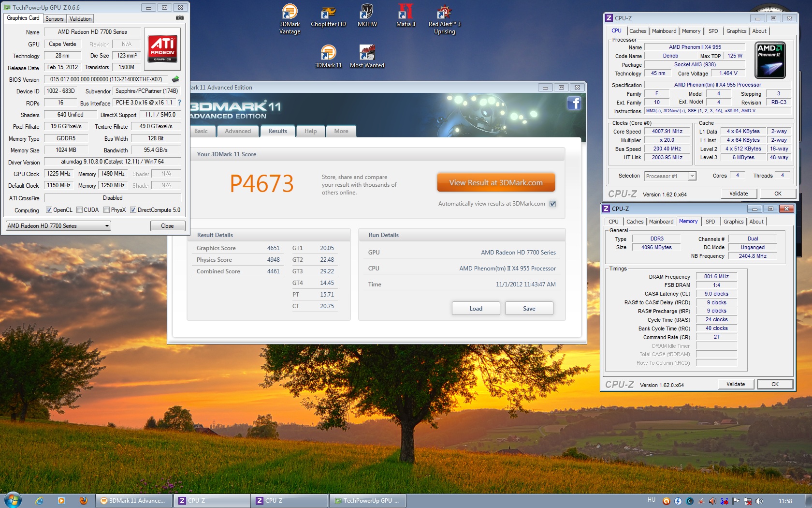Toggle the CUDA checkbox in GPU-Z
Screen dimensions: 812x508
click(x=79, y=210)
